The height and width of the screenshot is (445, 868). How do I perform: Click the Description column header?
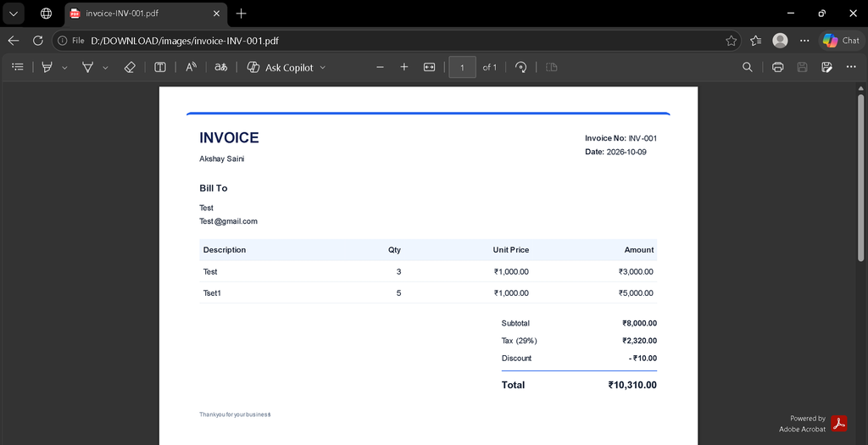224,250
